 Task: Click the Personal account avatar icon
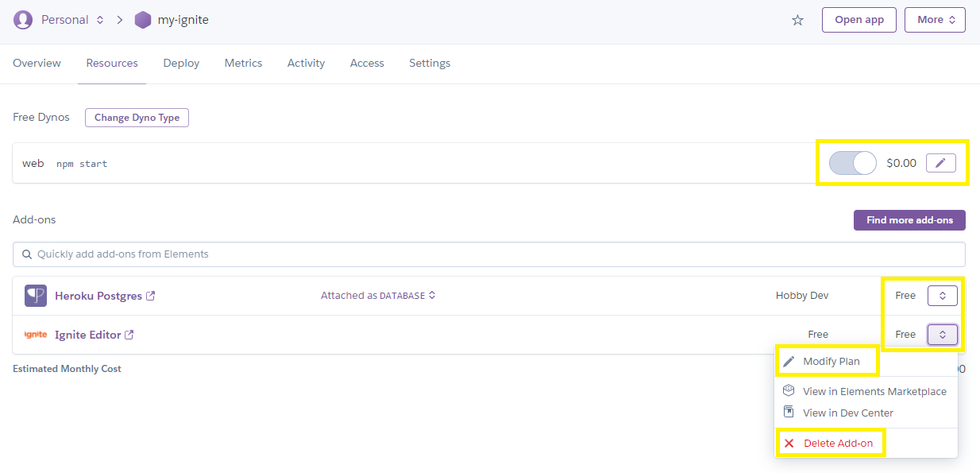pos(23,20)
